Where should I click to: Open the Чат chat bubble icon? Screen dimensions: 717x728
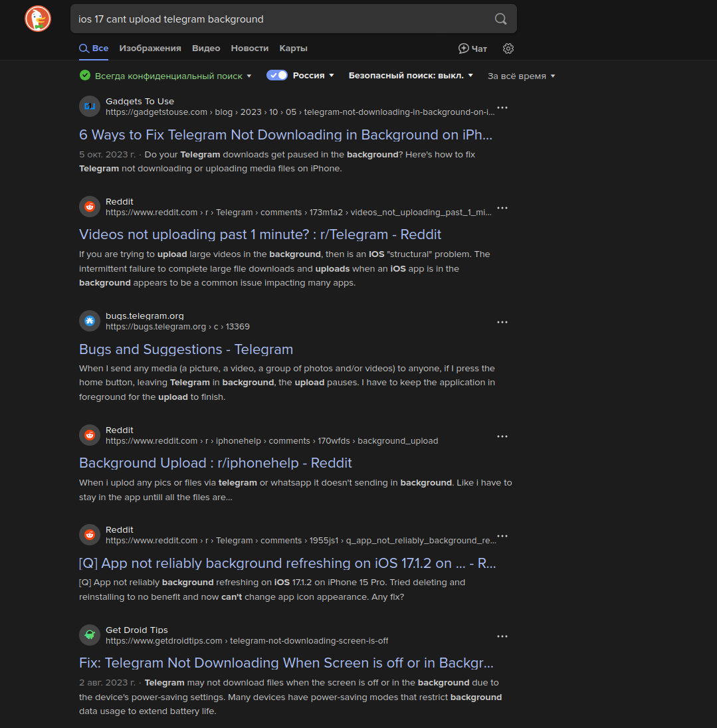tap(463, 48)
